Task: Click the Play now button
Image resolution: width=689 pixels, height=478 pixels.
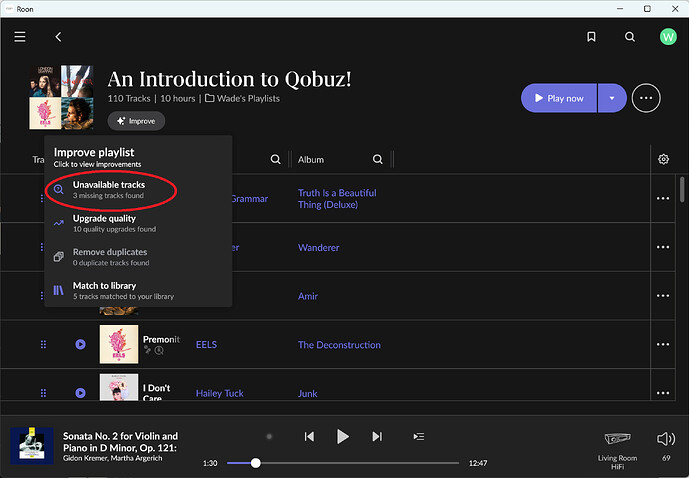Action: pyautogui.click(x=558, y=98)
